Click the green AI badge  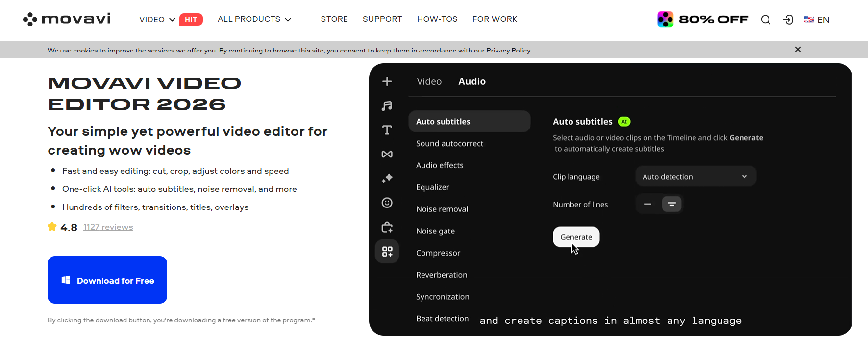624,122
